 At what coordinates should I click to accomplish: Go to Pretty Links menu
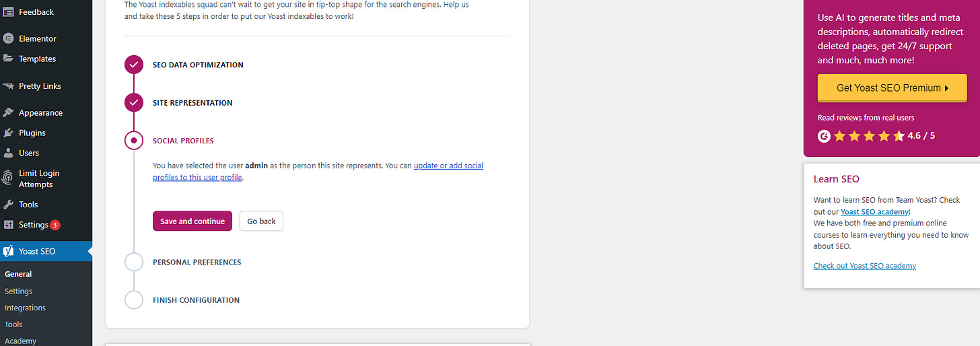tap(46, 86)
